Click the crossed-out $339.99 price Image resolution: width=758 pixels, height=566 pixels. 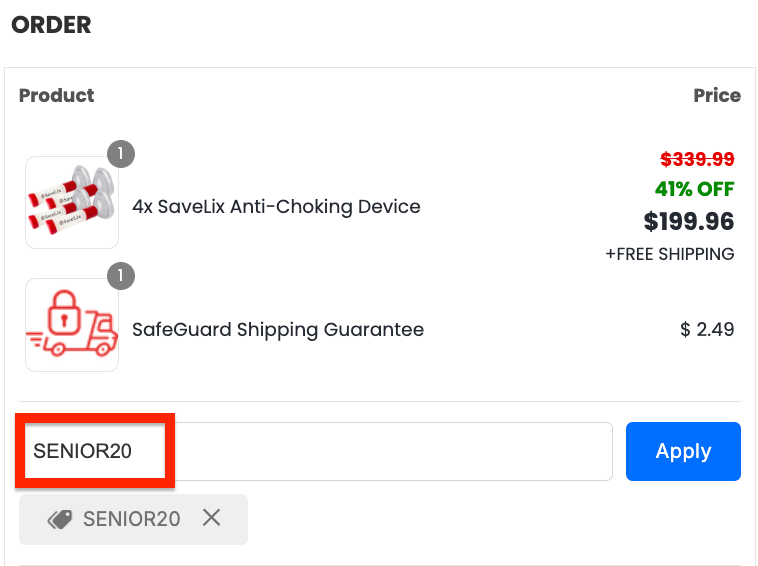[697, 159]
